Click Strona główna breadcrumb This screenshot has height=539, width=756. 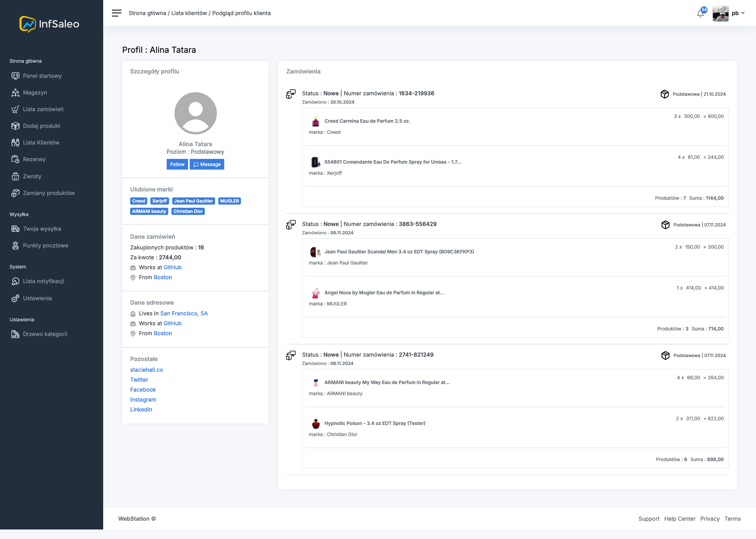(147, 13)
